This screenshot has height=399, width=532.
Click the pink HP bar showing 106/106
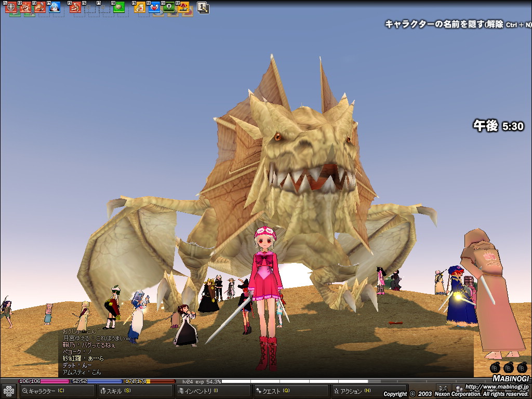click(44, 381)
